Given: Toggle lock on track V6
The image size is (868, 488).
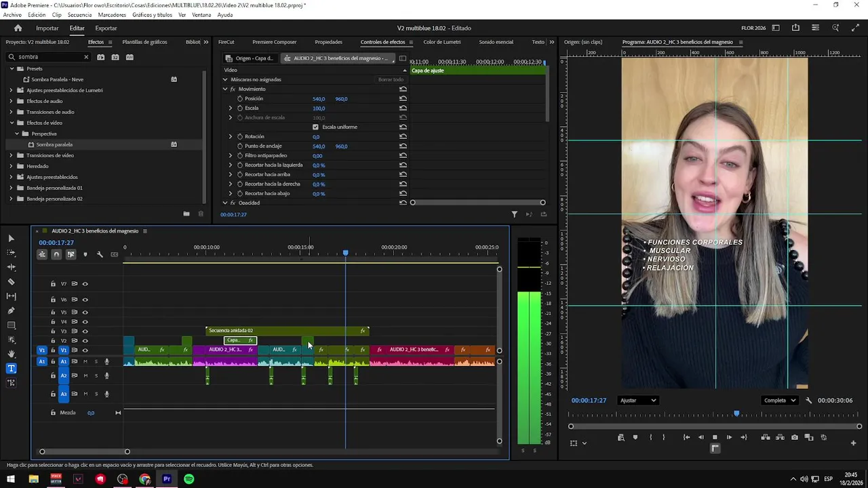Looking at the screenshot, I should click(x=53, y=300).
